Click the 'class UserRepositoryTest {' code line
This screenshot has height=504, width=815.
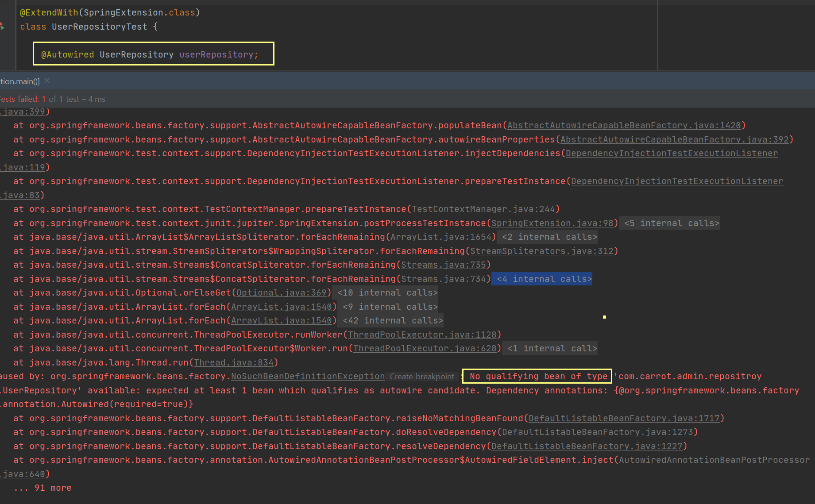pyautogui.click(x=89, y=27)
